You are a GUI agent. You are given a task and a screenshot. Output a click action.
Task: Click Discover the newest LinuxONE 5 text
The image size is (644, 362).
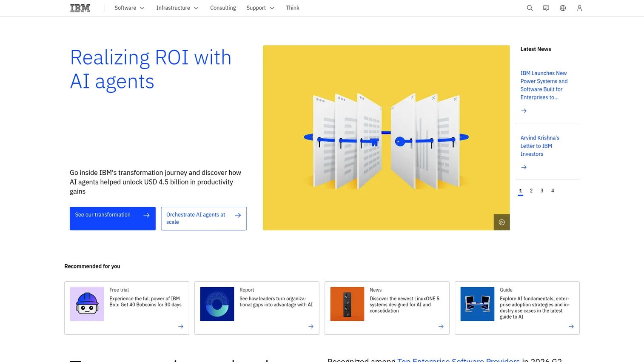pyautogui.click(x=405, y=305)
